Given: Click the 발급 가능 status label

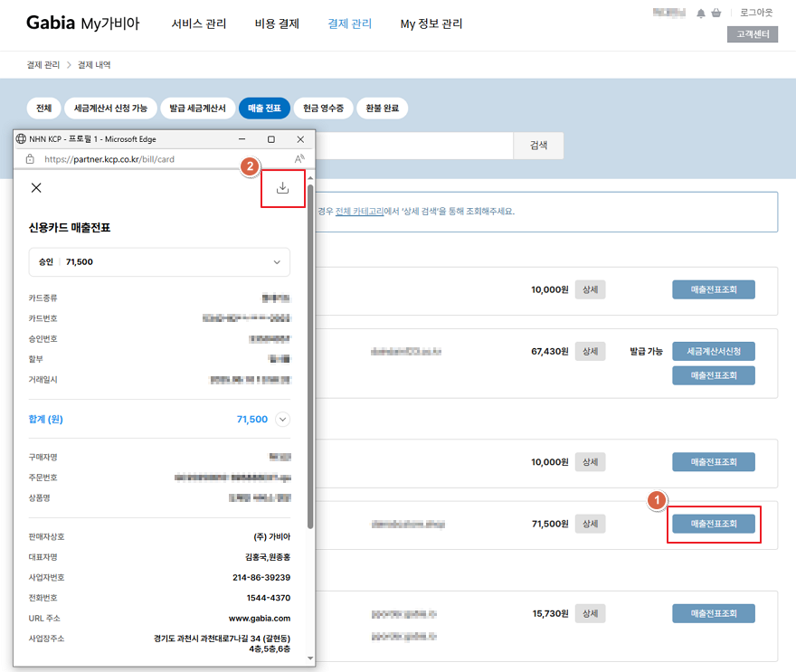Looking at the screenshot, I should [646, 351].
